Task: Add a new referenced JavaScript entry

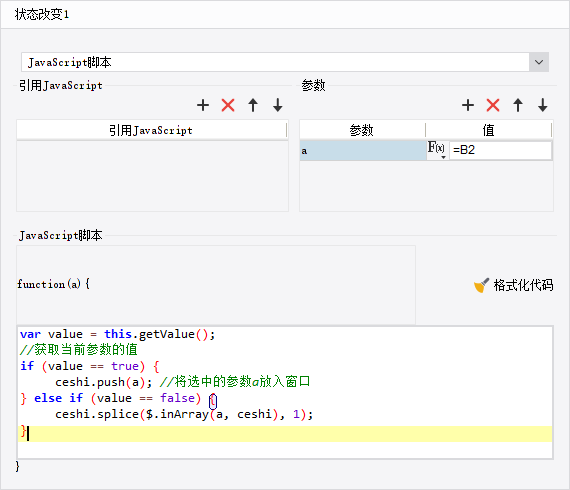Action: (x=203, y=105)
